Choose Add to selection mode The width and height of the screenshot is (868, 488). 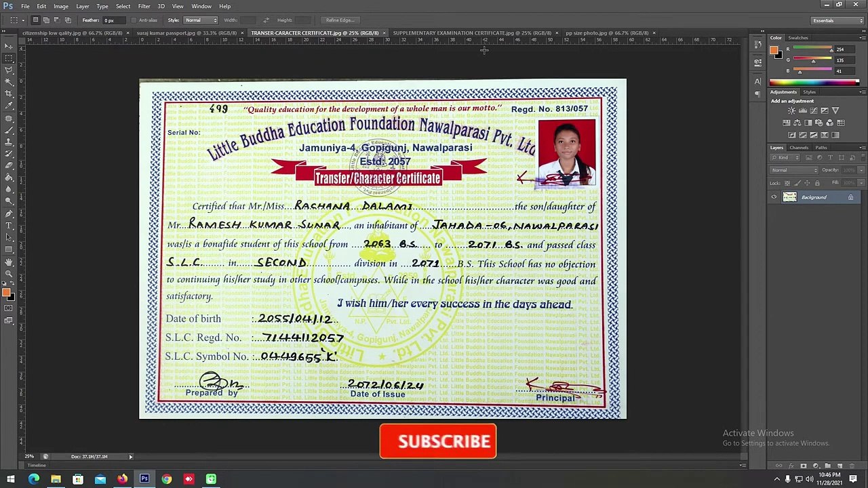(x=46, y=20)
